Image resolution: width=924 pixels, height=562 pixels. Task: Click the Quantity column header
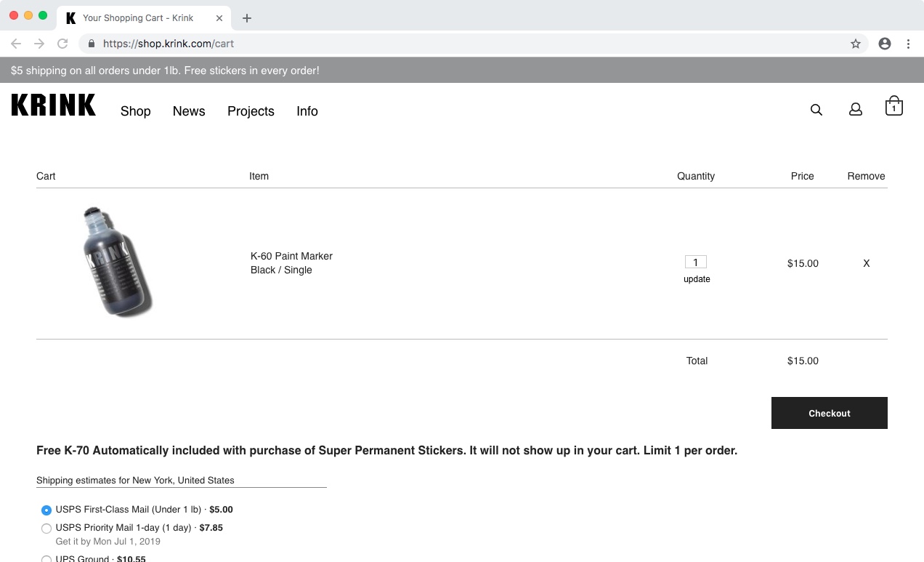pyautogui.click(x=696, y=176)
